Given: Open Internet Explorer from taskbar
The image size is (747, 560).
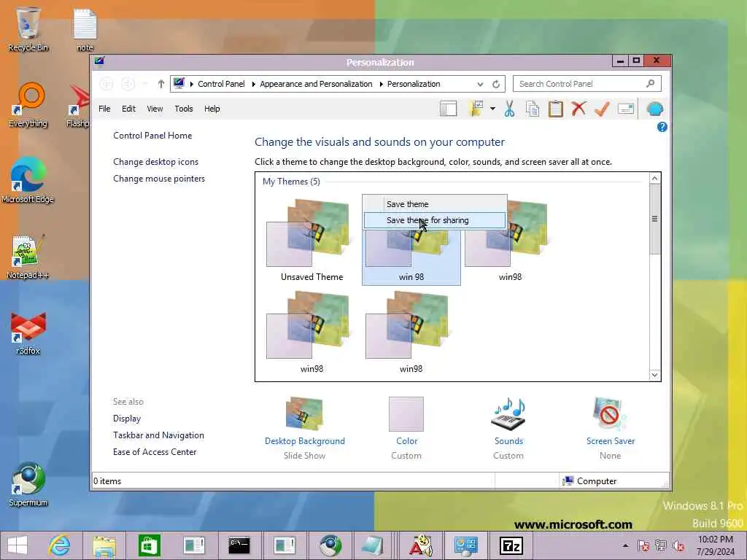Looking at the screenshot, I should tap(59, 545).
